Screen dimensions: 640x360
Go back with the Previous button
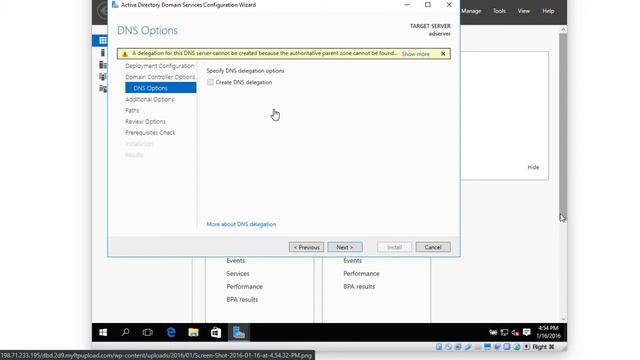click(306, 247)
